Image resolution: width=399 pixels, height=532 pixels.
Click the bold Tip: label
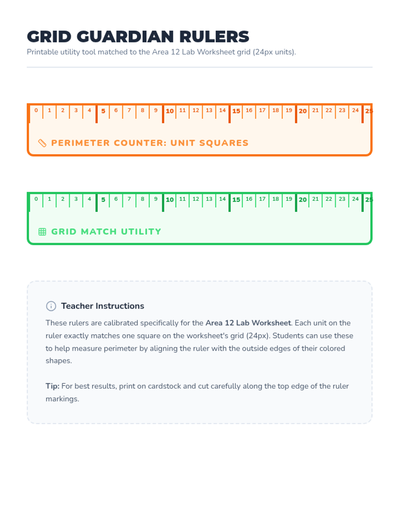click(53, 386)
